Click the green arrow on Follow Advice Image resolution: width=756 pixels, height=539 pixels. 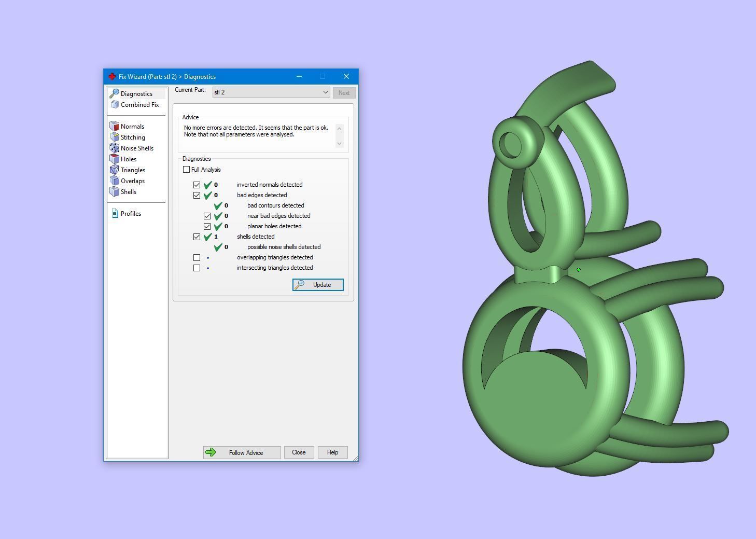click(211, 452)
